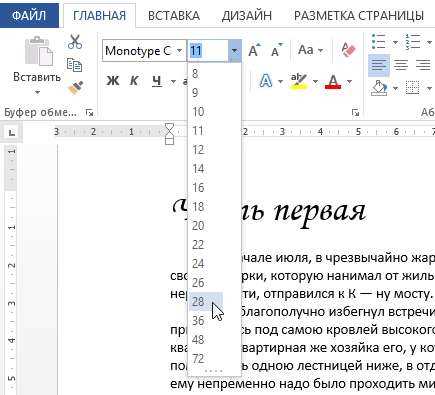Screen dimensions: 435x395
Task: Click the shading paint bucket icon
Action: coord(380,88)
